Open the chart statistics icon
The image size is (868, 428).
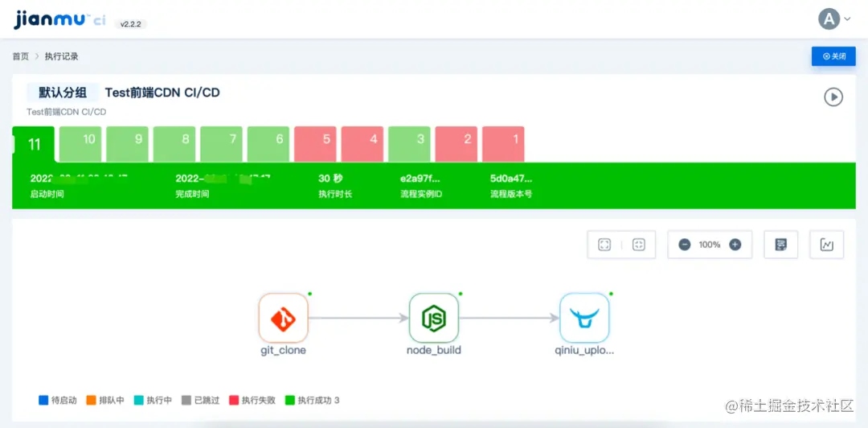[827, 245]
